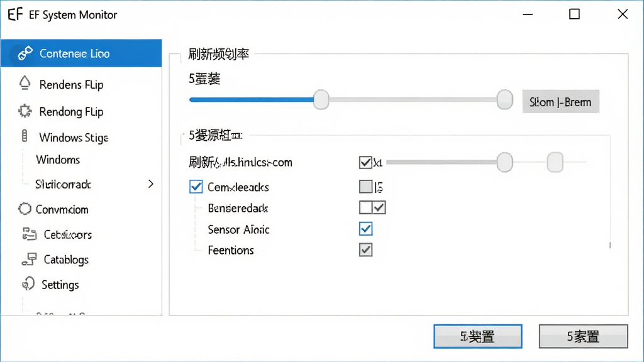Open the Rendong FLip sidebar section
Viewport: 644px width, 362px height.
pyautogui.click(x=81, y=112)
